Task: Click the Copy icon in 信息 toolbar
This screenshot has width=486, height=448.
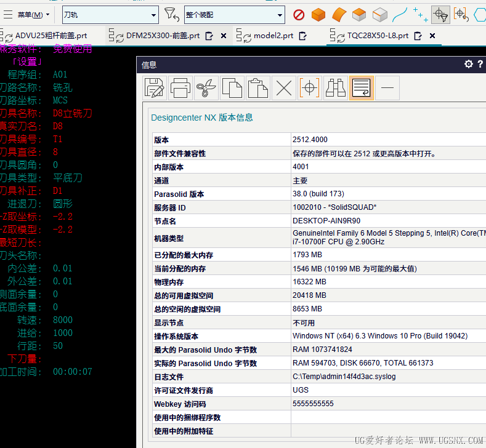Action: pyautogui.click(x=232, y=88)
